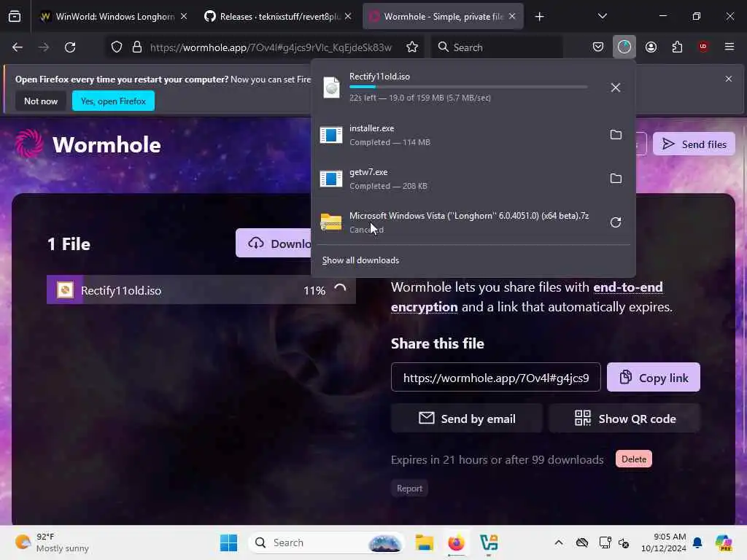This screenshot has width=747, height=560.
Task: Open File Explorer from the taskbar
Action: tap(424, 542)
